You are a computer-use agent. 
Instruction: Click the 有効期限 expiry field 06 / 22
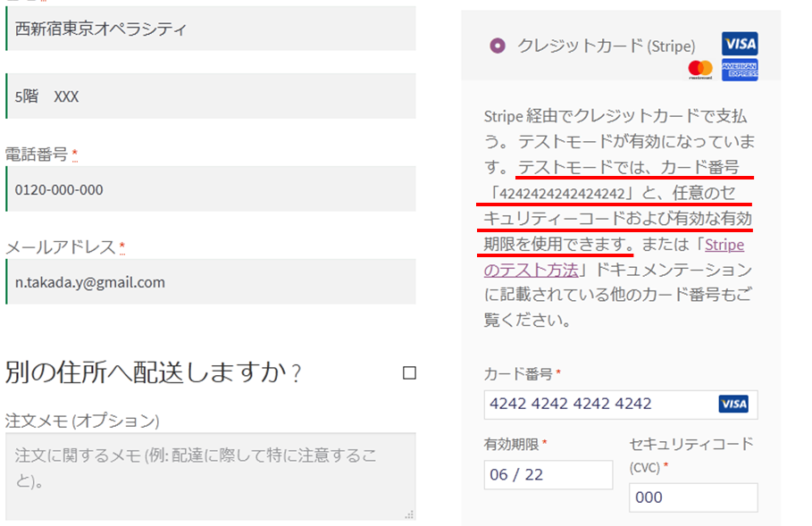coord(548,475)
